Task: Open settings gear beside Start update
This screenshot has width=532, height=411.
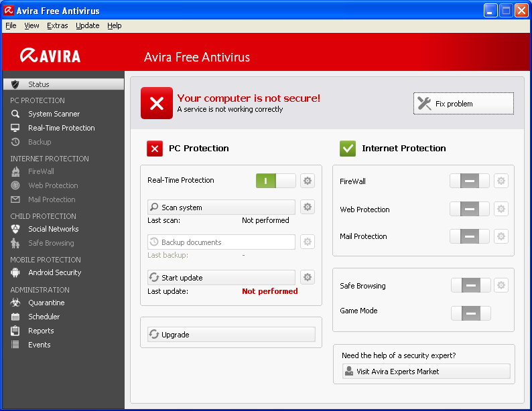Action: click(x=308, y=277)
